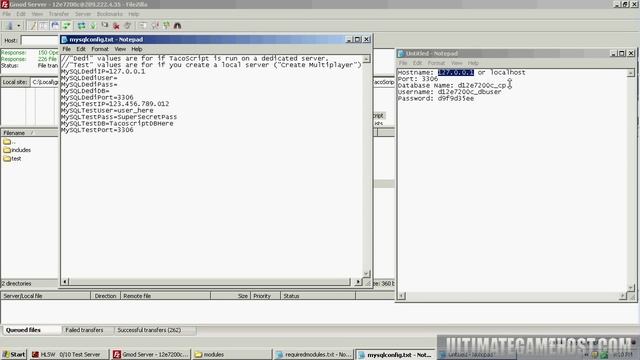The height and width of the screenshot is (360, 640).
Task: Click Server/Local file column header
Action: [45, 296]
